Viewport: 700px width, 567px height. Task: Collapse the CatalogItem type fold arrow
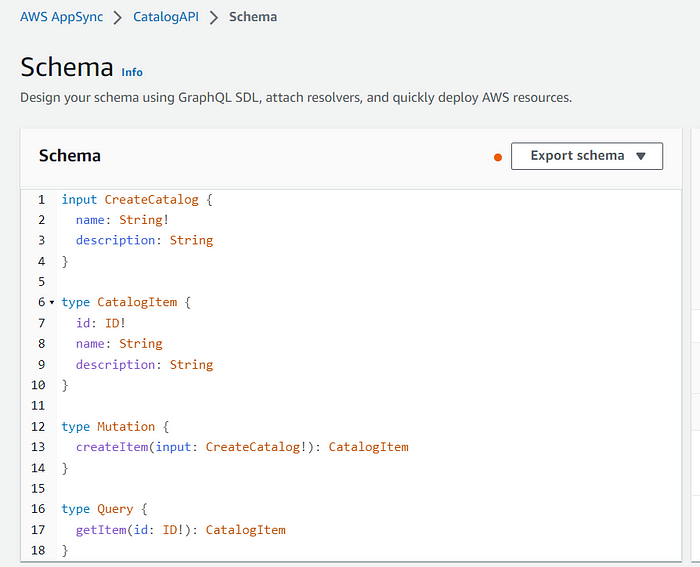tap(51, 302)
